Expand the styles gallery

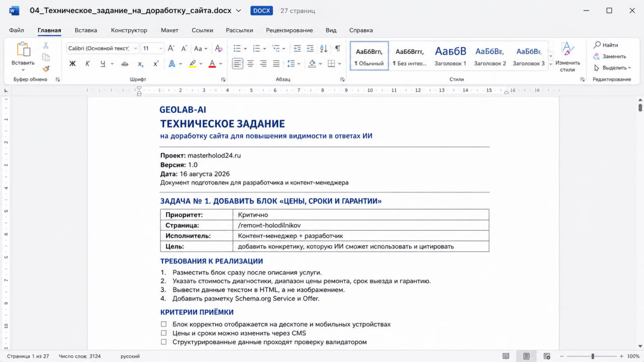pos(550,64)
